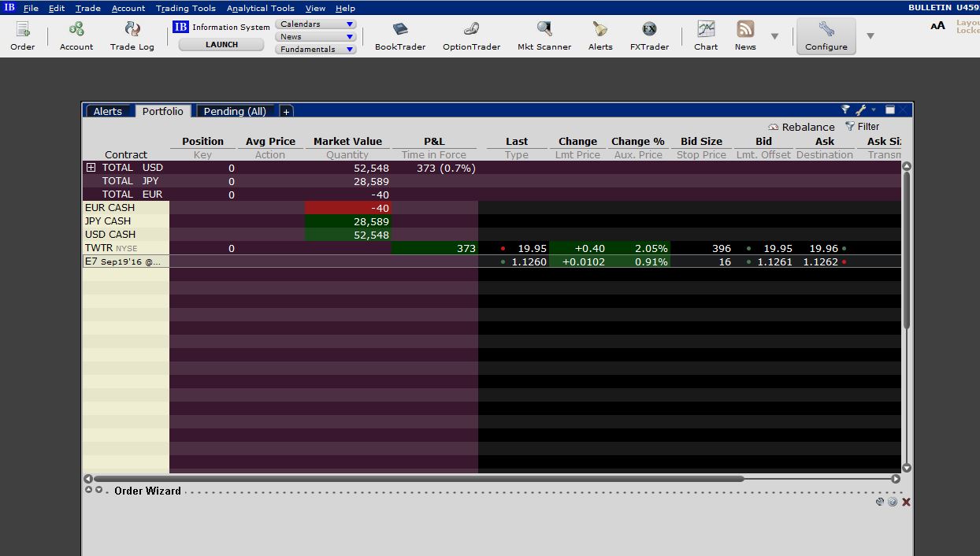This screenshot has height=556, width=980.
Task: Open the File menu
Action: click(31, 8)
